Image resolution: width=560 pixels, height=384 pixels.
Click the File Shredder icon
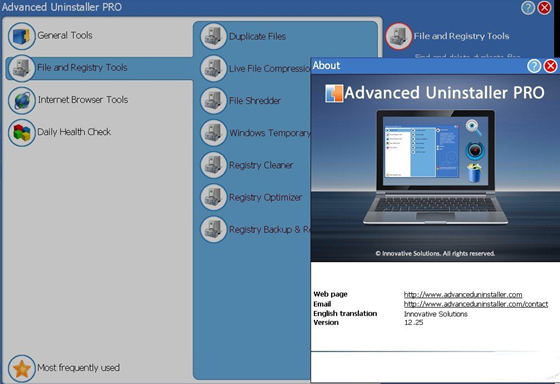[x=214, y=101]
